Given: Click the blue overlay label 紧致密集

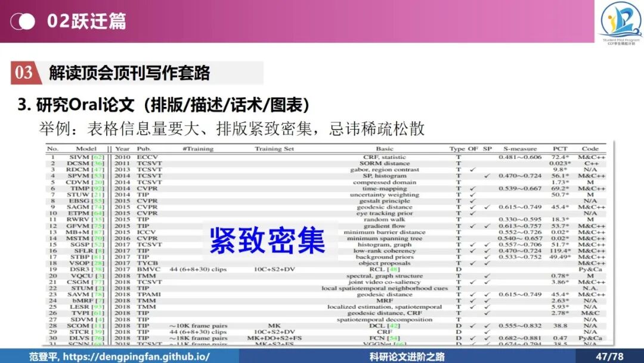Looking at the screenshot, I should pyautogui.click(x=267, y=241).
